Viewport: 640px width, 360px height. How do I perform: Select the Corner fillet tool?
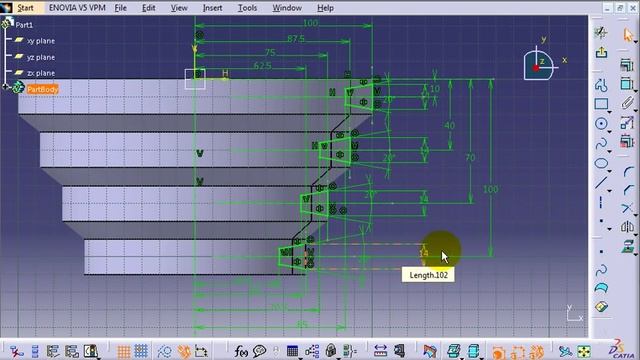click(x=628, y=171)
